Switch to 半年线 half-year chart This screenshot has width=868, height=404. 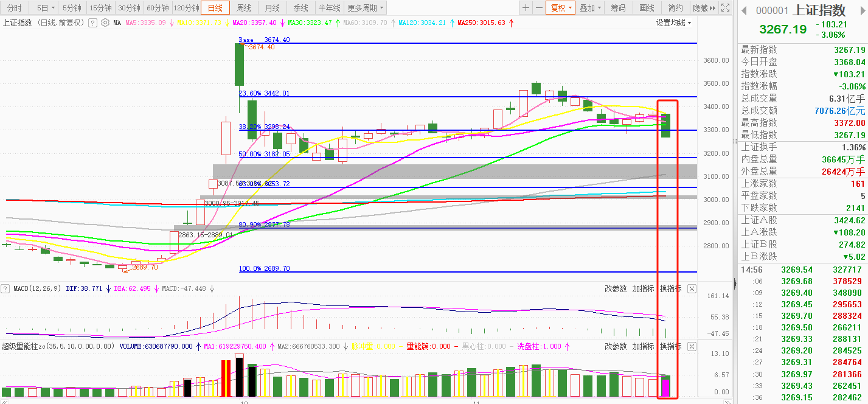point(329,8)
